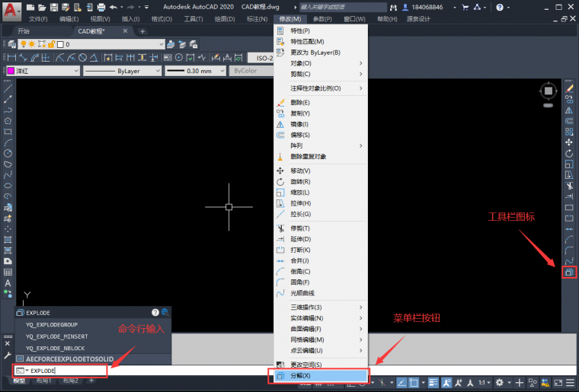This screenshot has height=392, width=579.
Task: Open the 1:1 annotation scale dropdown
Action: pos(484,383)
